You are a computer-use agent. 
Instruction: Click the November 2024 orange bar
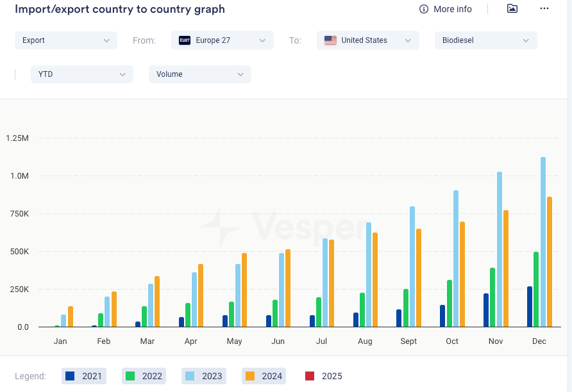505,268
